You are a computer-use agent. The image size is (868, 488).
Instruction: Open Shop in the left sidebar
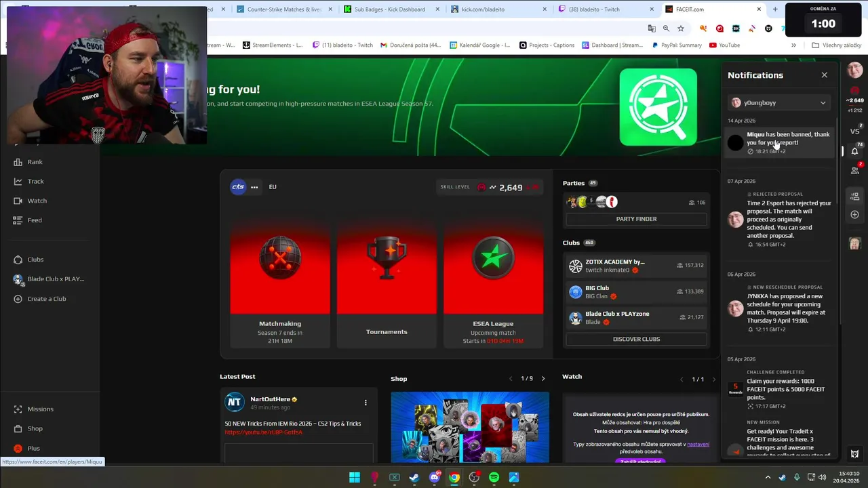pos(28,428)
